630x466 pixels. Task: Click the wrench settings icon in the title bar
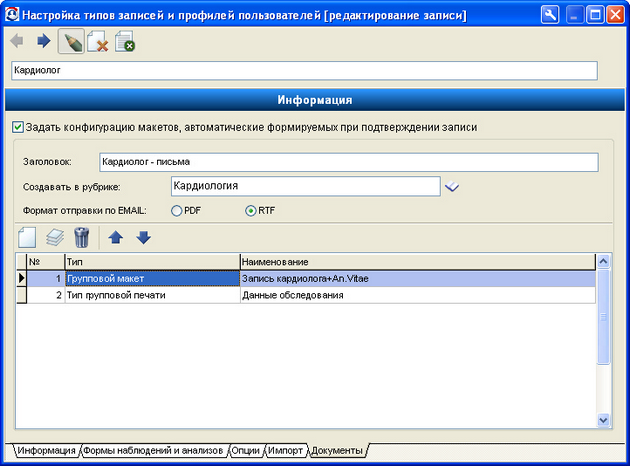click(550, 15)
